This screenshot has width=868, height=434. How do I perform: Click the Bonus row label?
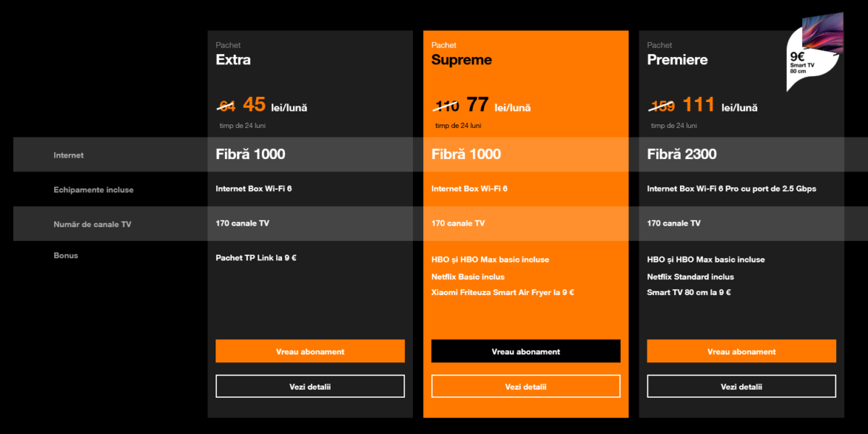pos(65,255)
